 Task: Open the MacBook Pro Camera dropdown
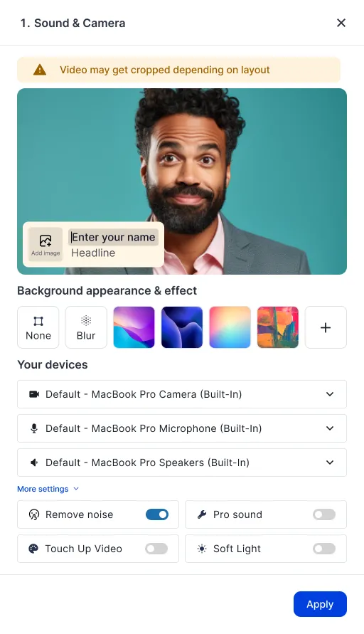[182, 394]
